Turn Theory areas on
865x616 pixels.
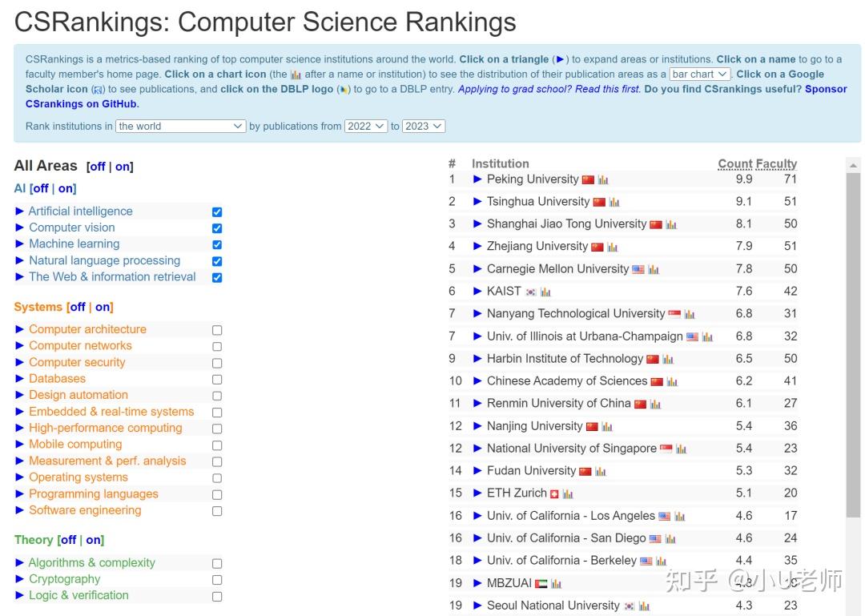(x=94, y=540)
